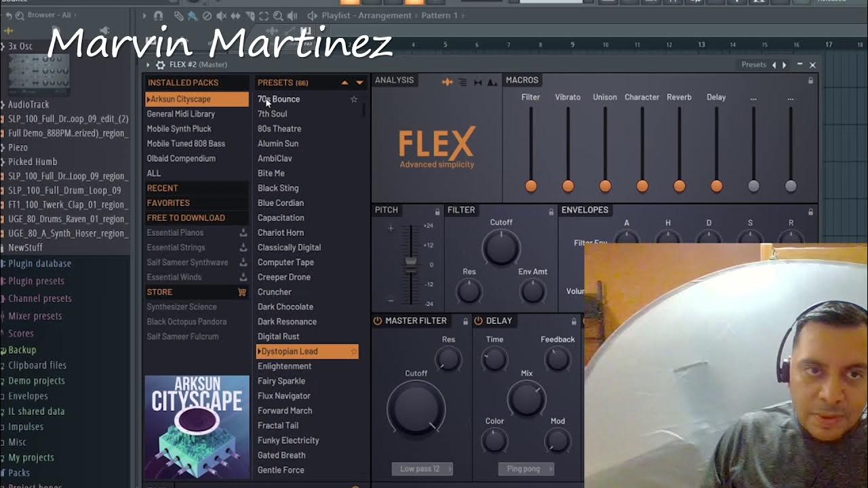The image size is (868, 488).
Task: Click the Delay Feedback knob
Action: (557, 359)
